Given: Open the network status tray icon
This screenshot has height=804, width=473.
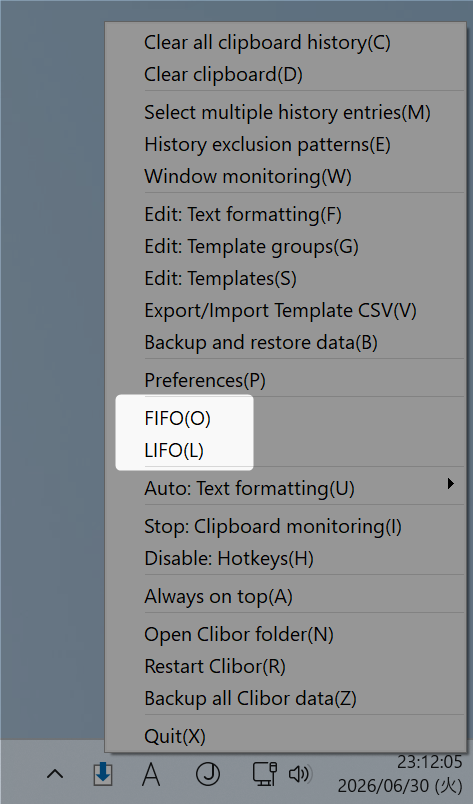Looking at the screenshot, I should coord(265,774).
